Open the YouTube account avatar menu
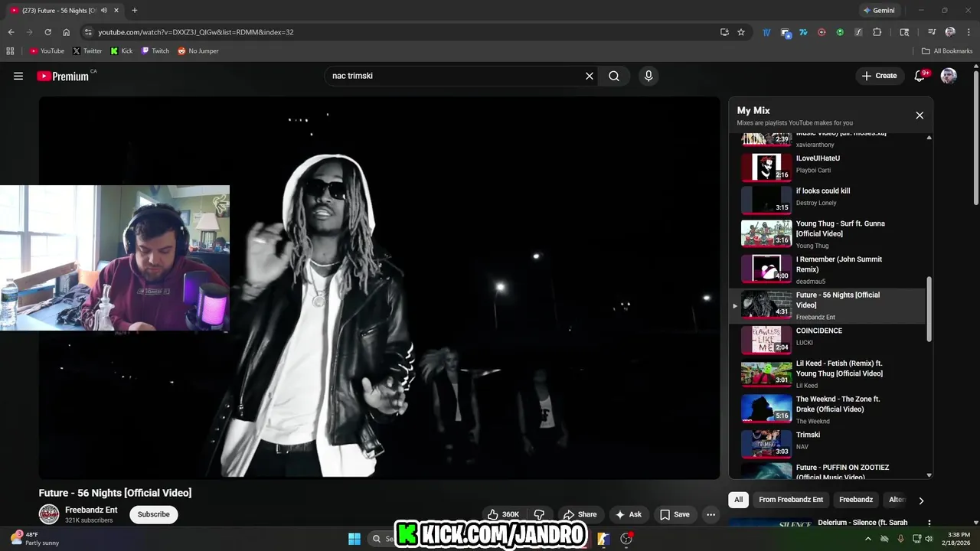The image size is (980, 551). [949, 76]
